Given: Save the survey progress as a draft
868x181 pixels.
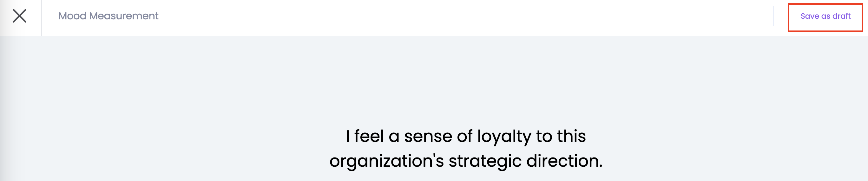Looking at the screenshot, I should tap(825, 16).
